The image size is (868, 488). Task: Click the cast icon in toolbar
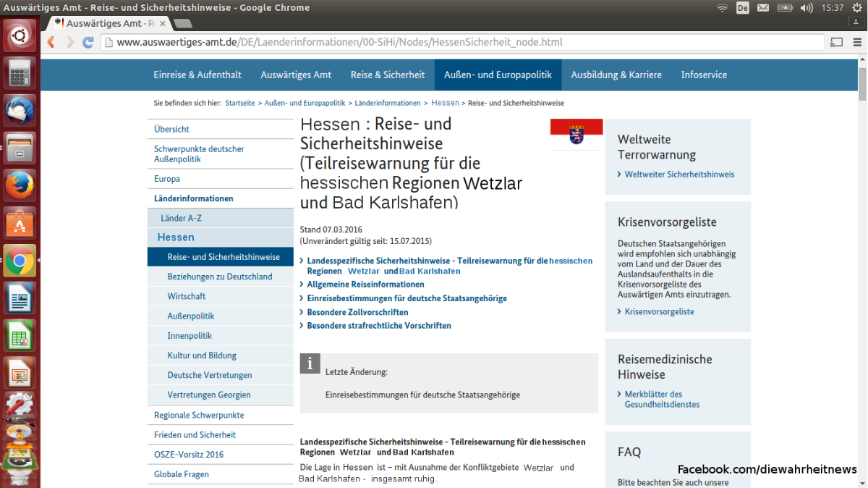pos(837,42)
